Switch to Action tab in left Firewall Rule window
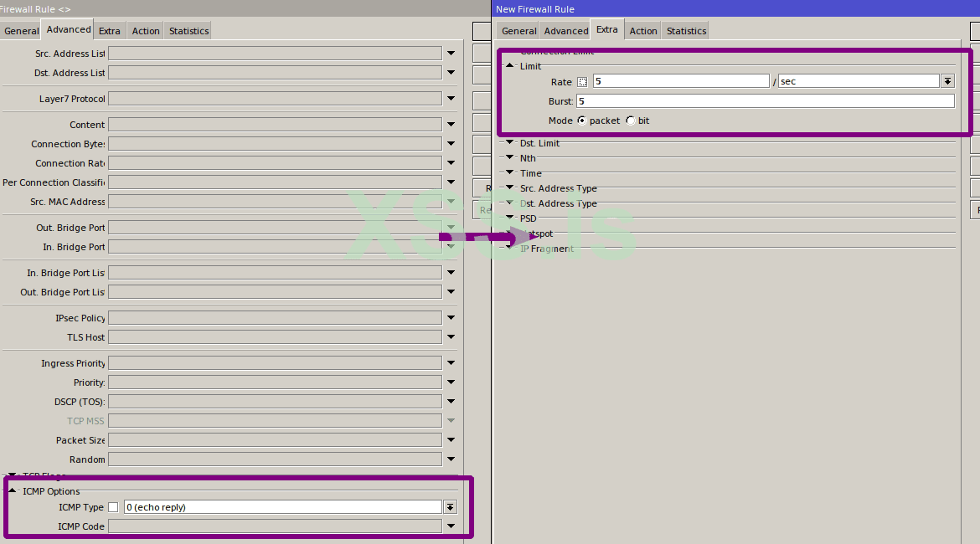980x544 pixels. coord(146,31)
